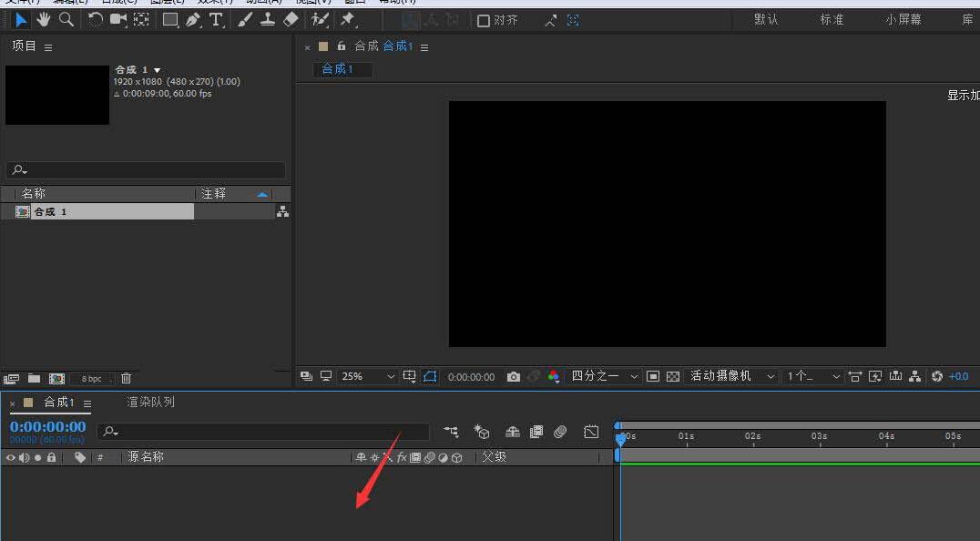Screen dimensions: 980x541
Task: Select the Puppet Pin tool
Action: [x=348, y=20]
